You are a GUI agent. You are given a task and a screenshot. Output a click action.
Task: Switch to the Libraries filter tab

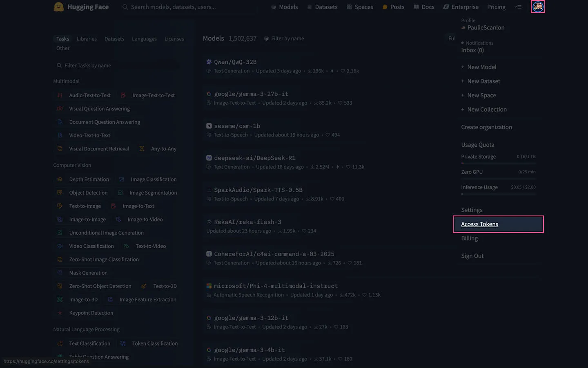click(87, 39)
